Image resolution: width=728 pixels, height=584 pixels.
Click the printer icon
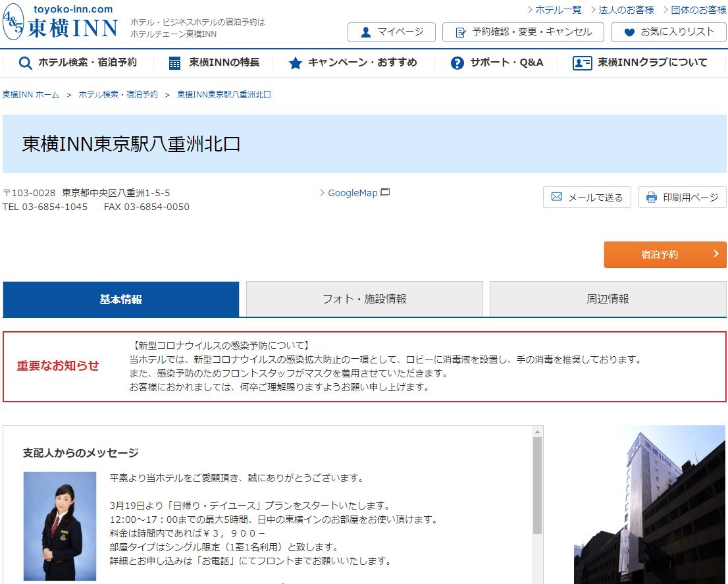coord(652,198)
